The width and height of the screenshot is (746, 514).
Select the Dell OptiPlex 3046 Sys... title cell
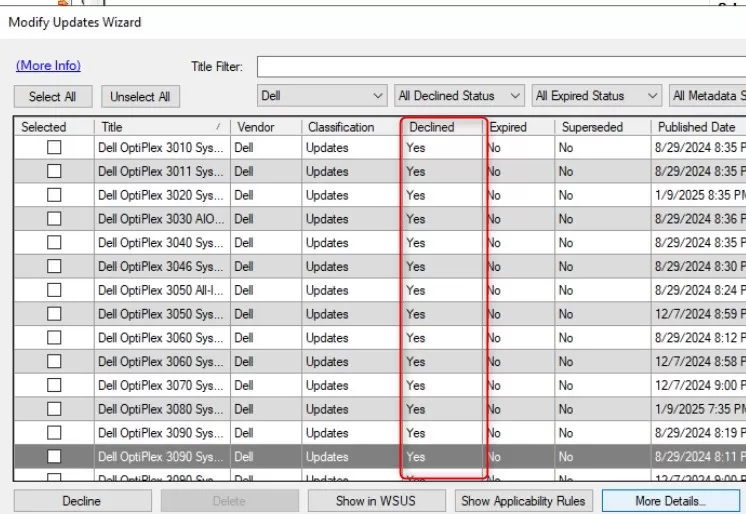coord(162,267)
